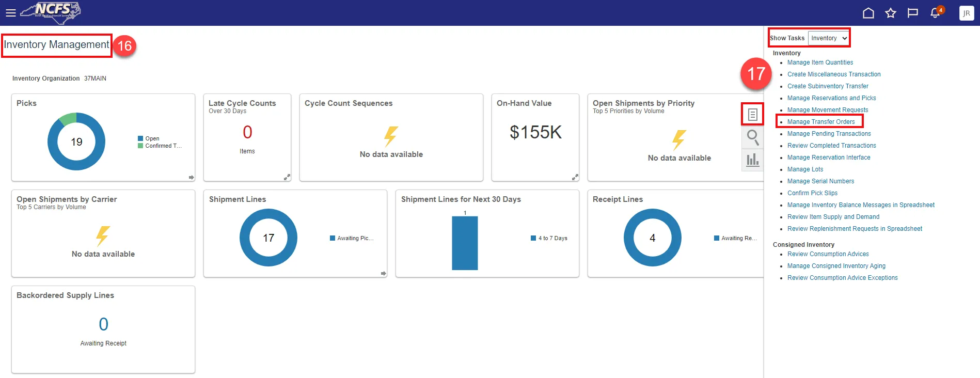The height and width of the screenshot is (378, 980).
Task: Open the Analytics bar chart icon
Action: [753, 160]
